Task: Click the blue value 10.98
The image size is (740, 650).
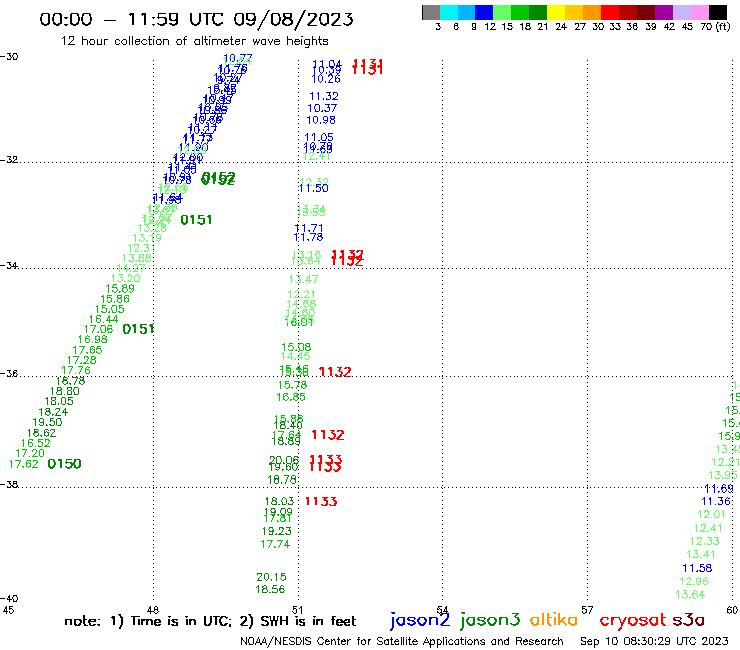Action: (x=321, y=120)
